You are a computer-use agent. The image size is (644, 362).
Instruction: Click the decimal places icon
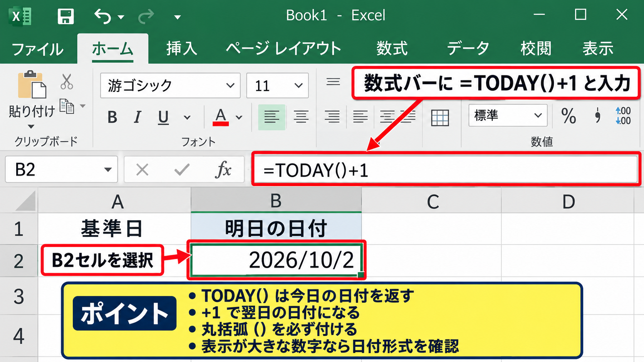(623, 116)
